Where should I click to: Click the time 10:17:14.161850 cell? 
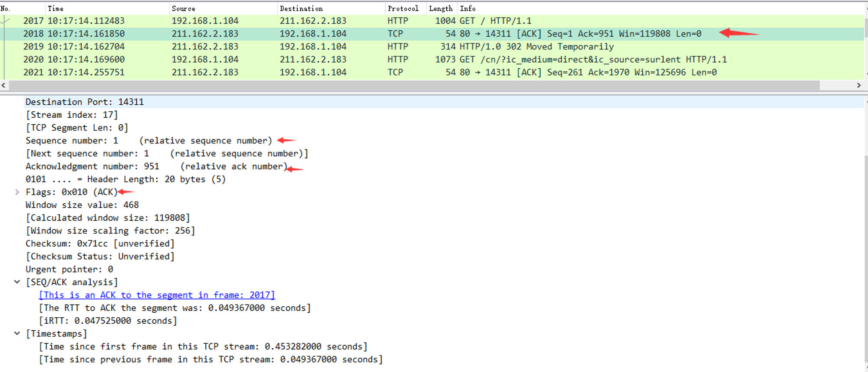coord(86,34)
